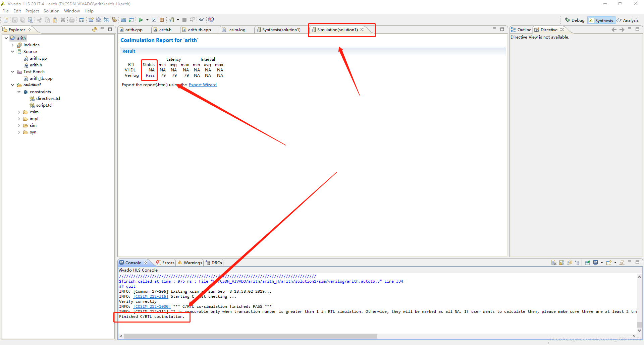Click the Pin Console icon
The height and width of the screenshot is (345, 644).
point(588,263)
